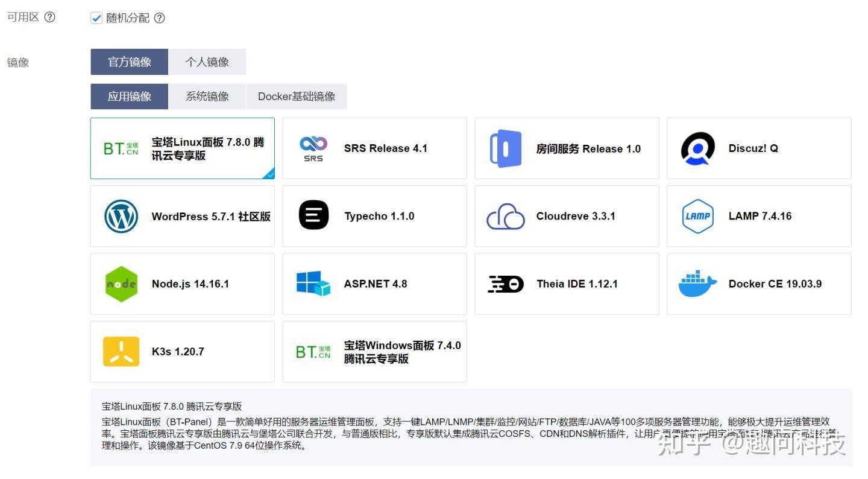868x479 pixels.
Task: Uncheck the 随机分配 checkbox
Action: [96, 18]
